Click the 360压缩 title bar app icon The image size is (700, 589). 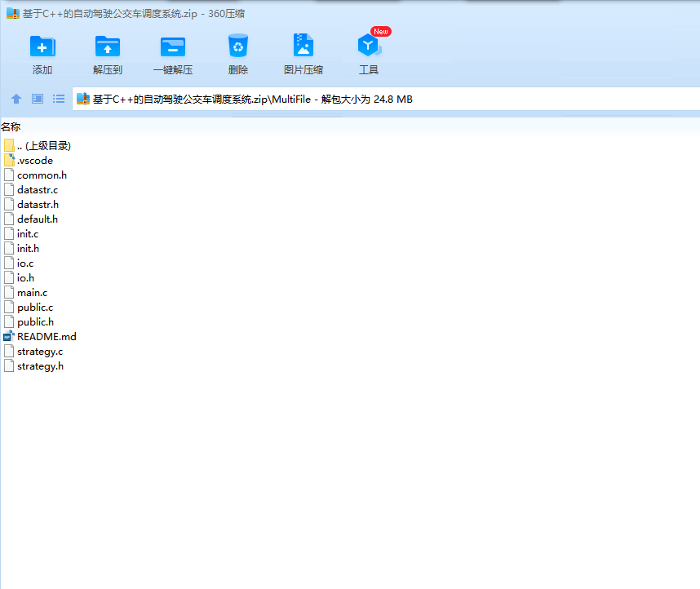(x=13, y=13)
